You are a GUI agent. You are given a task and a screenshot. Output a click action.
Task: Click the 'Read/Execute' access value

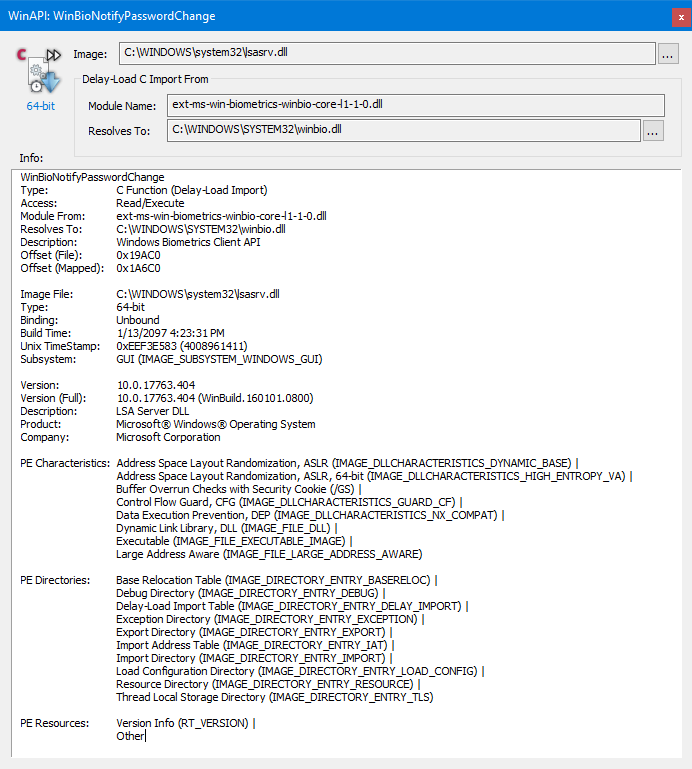(x=150, y=203)
